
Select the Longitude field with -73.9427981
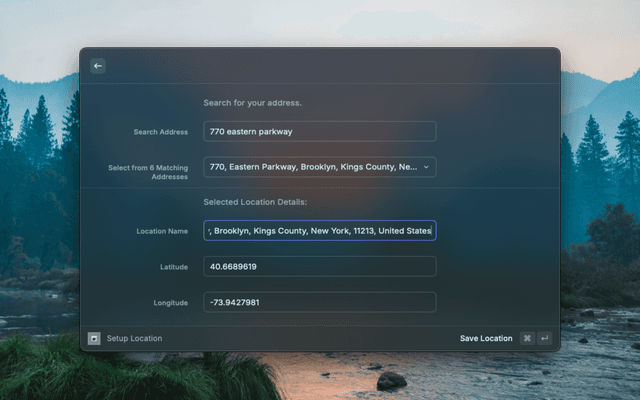[x=319, y=301]
